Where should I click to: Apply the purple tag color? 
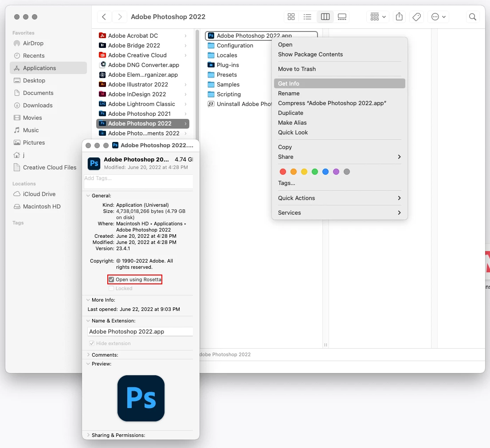click(336, 172)
